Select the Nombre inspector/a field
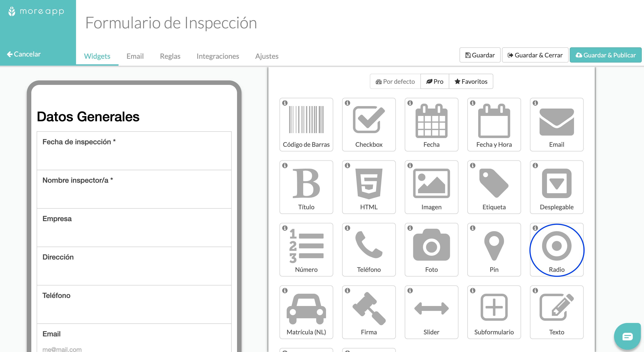 [x=134, y=189]
